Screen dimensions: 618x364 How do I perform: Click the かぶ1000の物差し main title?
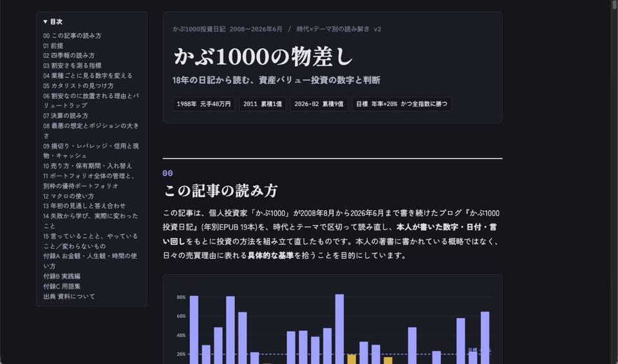(263, 57)
